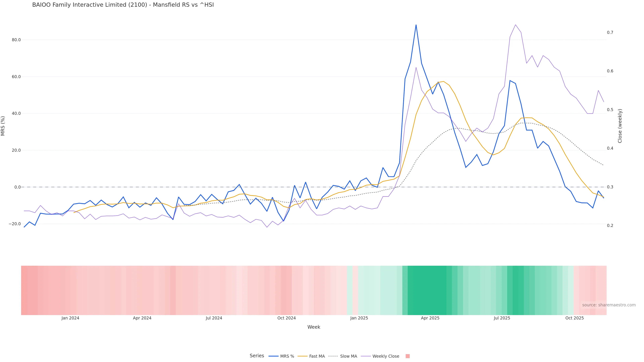Toggle Slow MA dashed series visibility

tap(348, 356)
